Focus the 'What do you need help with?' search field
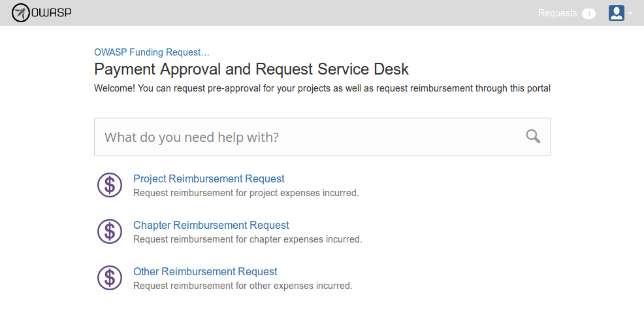The width and height of the screenshot is (644, 321). point(307,137)
